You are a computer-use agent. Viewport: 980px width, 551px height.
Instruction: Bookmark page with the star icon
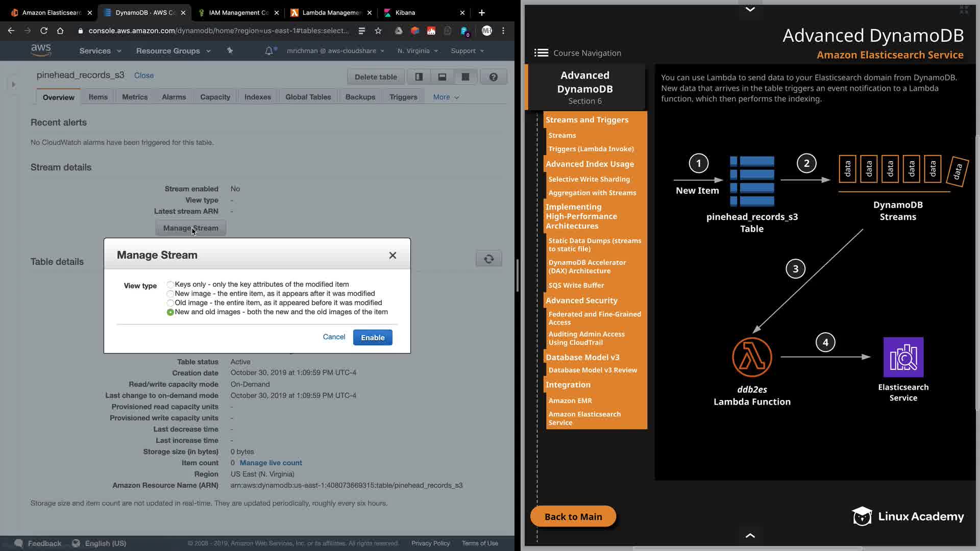pyautogui.click(x=378, y=31)
